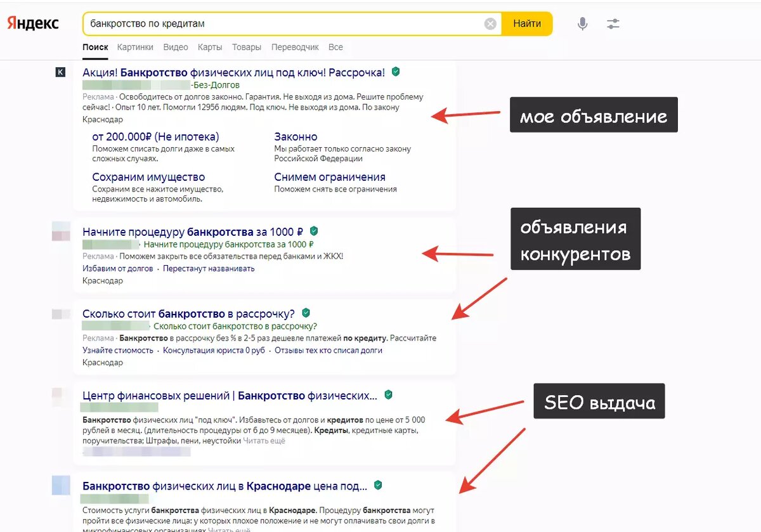Open the Товары tab

[247, 48]
